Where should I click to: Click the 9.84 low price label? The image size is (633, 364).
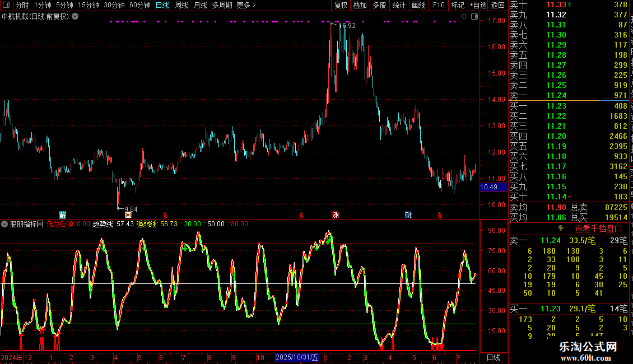131,209
